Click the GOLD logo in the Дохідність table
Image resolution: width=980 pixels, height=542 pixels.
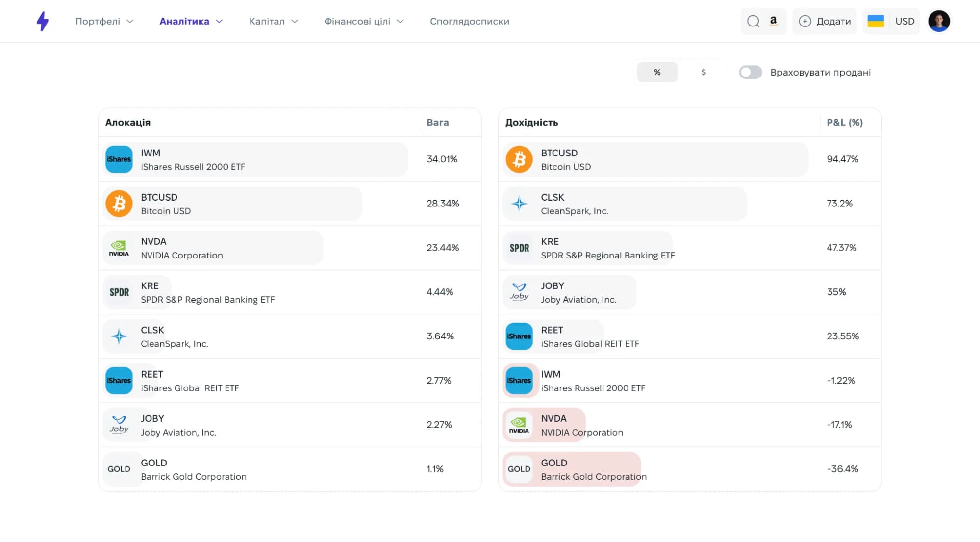pyautogui.click(x=519, y=469)
